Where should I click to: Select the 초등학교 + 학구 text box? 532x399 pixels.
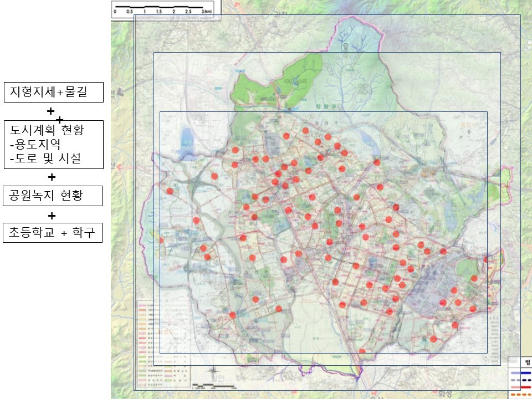[53, 232]
